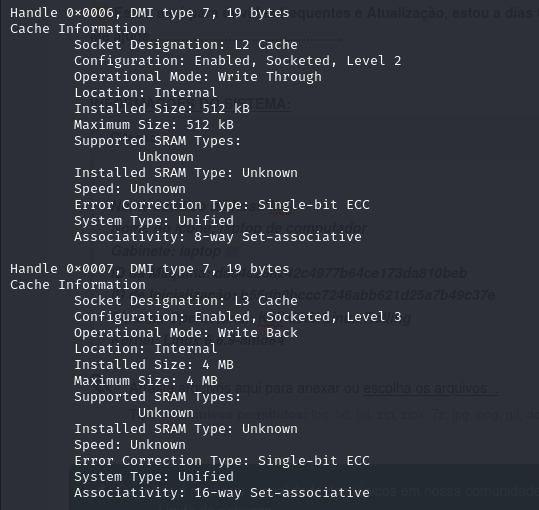Click the 'Handle 0x0006' header line

pos(150,13)
